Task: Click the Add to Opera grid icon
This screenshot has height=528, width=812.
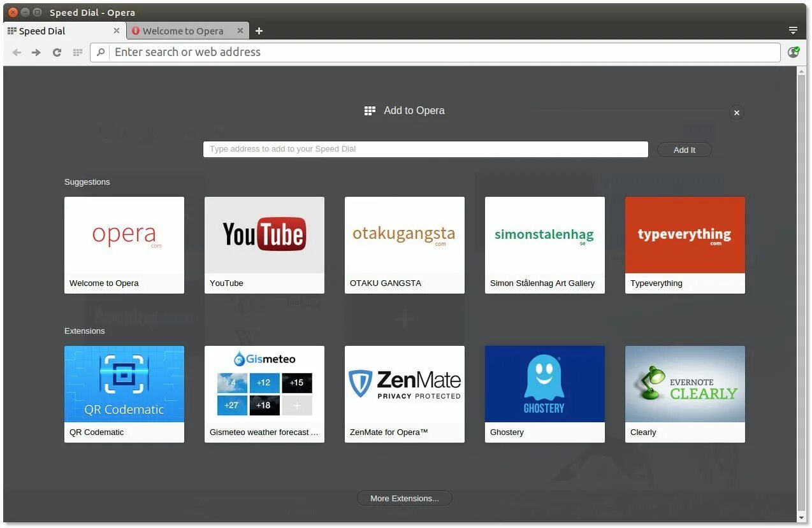Action: 370,111
